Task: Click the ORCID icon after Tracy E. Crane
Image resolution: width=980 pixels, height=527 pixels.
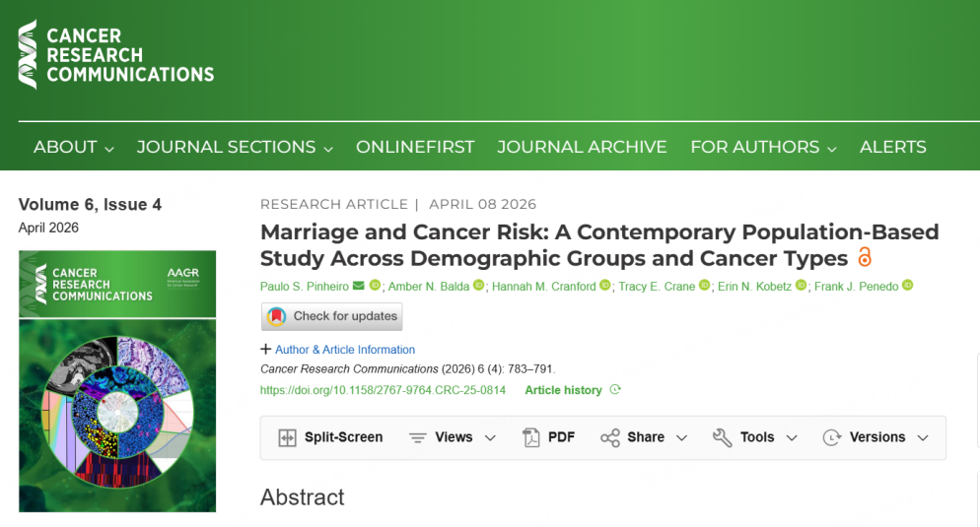Action: (704, 286)
